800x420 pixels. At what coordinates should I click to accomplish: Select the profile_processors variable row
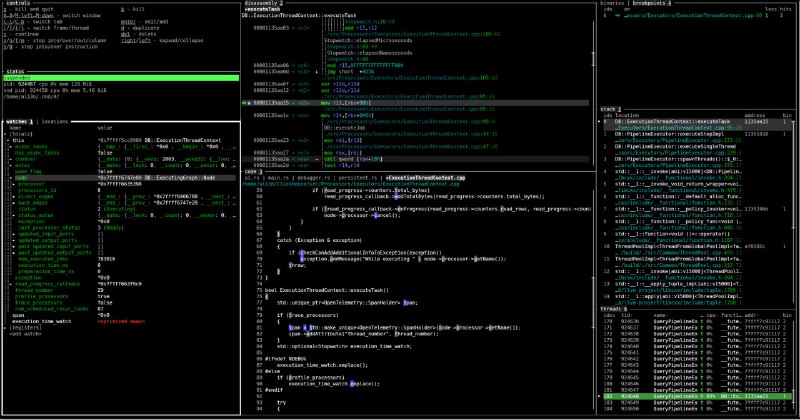pos(121,297)
